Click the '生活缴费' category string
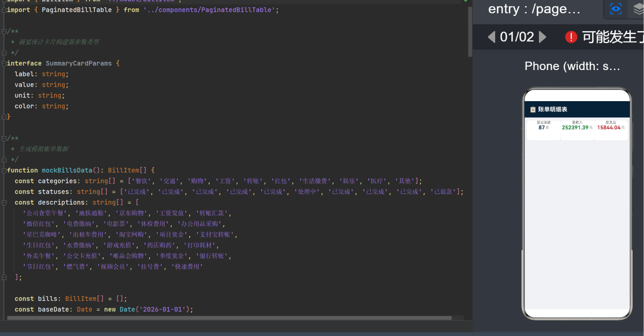The height and width of the screenshot is (336, 644). pyautogui.click(x=316, y=181)
